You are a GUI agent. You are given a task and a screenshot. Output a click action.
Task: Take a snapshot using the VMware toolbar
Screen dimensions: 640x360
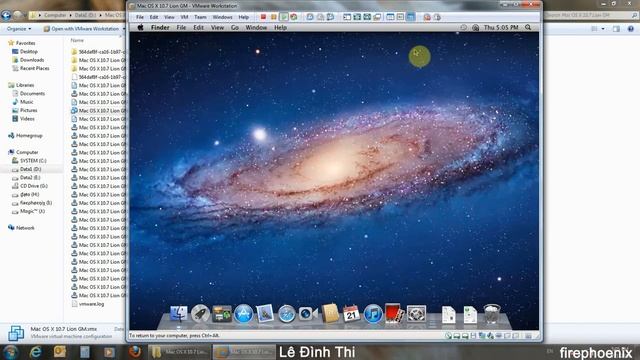tap(310, 17)
